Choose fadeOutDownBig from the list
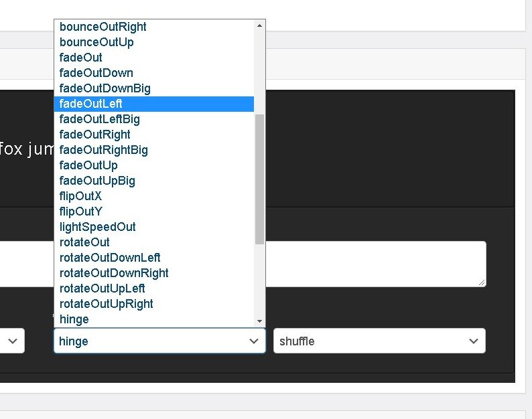532x419 pixels. (x=105, y=88)
